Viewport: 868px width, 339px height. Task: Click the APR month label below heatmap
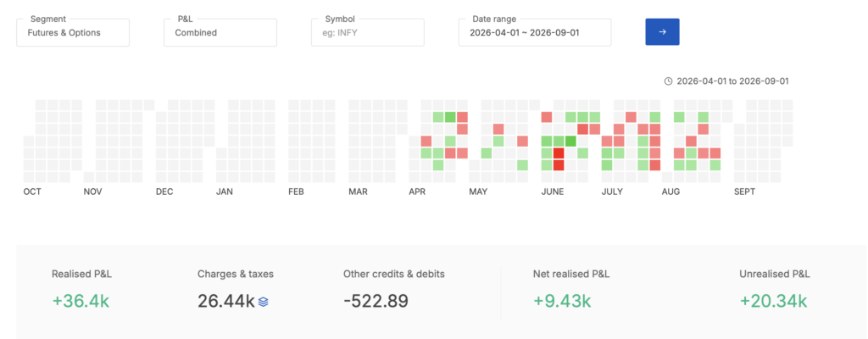[x=417, y=192]
